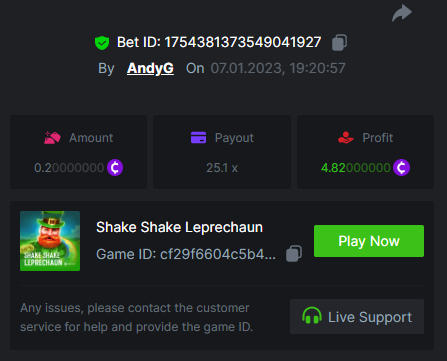The image size is (447, 361).
Task: Open AndyG's user profile link
Action: pyautogui.click(x=150, y=68)
